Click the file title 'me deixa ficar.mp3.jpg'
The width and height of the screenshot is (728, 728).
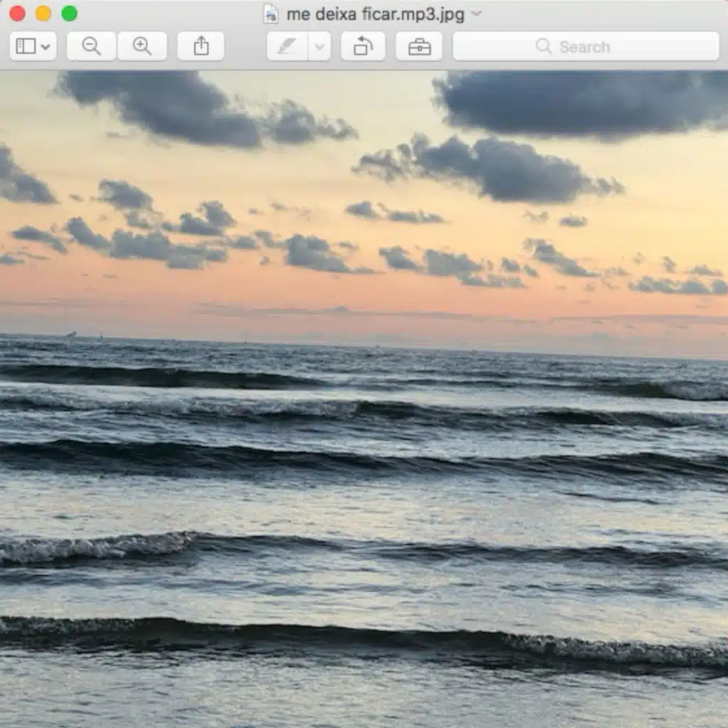coord(375,14)
